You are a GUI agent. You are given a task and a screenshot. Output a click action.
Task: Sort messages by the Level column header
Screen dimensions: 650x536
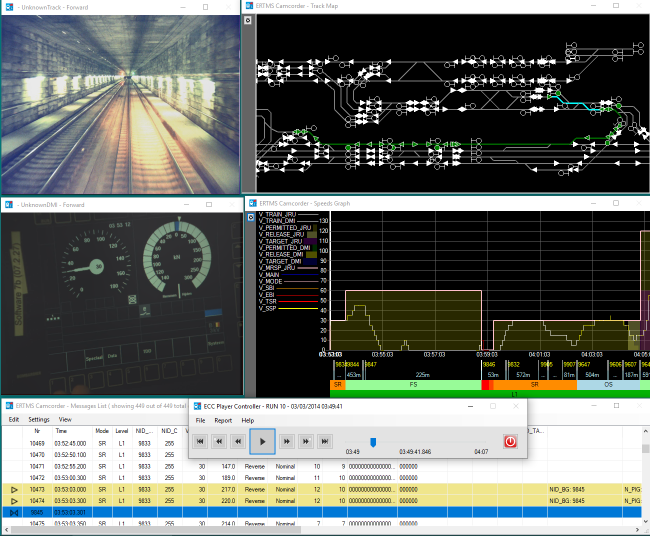pos(121,431)
